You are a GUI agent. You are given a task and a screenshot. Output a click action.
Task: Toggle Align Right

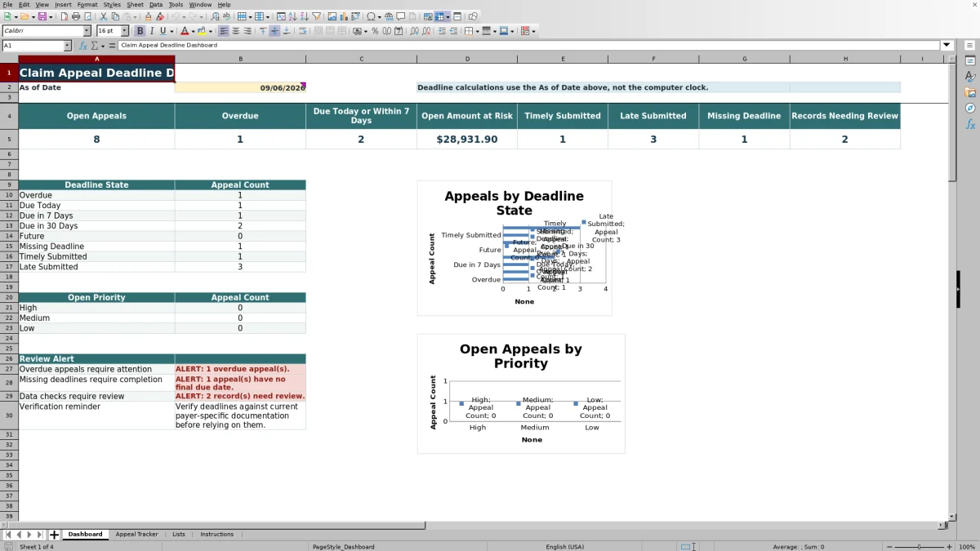247,31
